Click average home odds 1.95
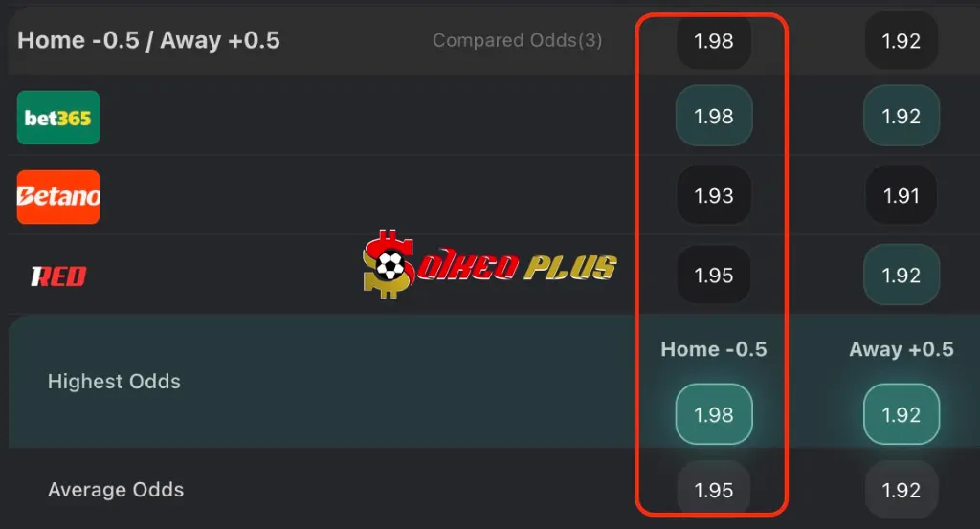 click(x=714, y=491)
